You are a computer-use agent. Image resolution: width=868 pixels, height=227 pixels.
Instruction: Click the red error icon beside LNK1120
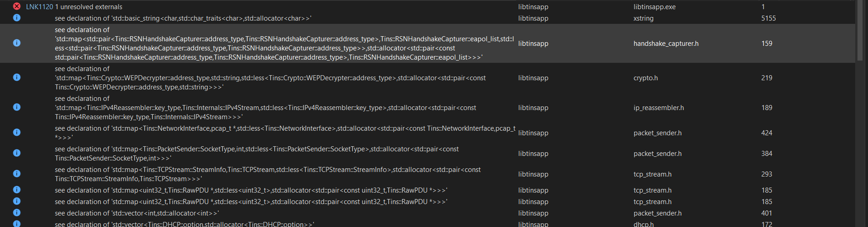click(16, 6)
